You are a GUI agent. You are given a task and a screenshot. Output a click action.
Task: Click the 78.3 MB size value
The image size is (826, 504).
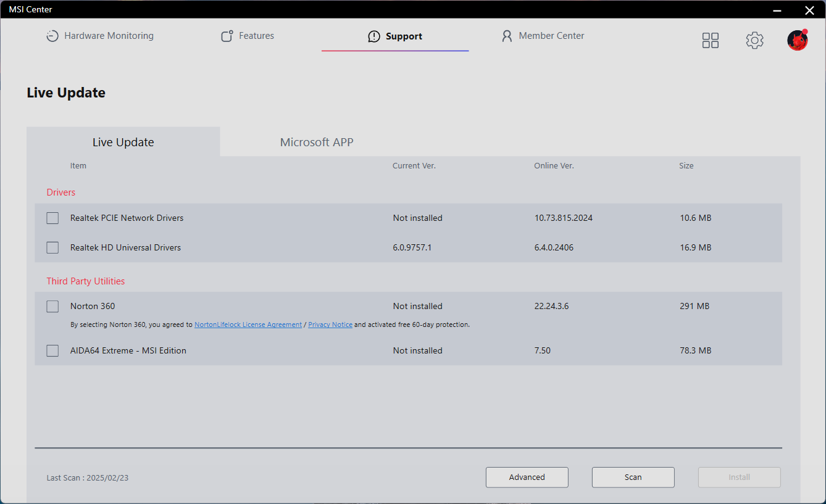[x=696, y=350]
